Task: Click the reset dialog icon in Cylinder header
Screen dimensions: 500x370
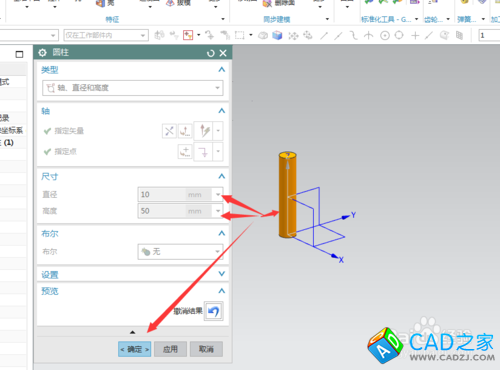Action: [x=210, y=53]
